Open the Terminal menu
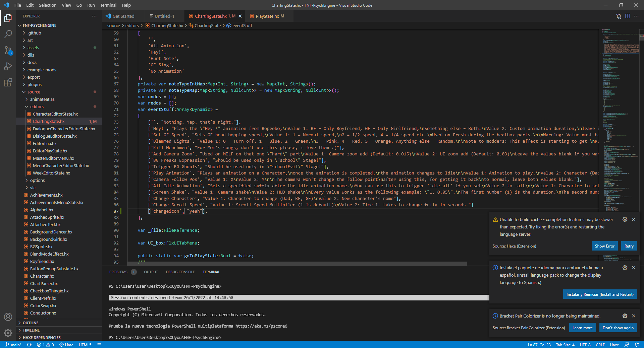 (108, 5)
